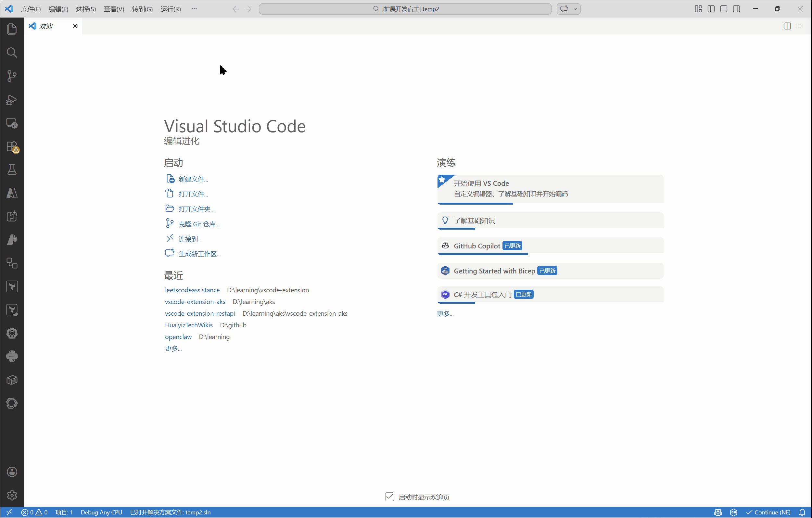Show more recent folders under 最近
Image resolution: width=812 pixels, height=518 pixels.
coord(173,348)
